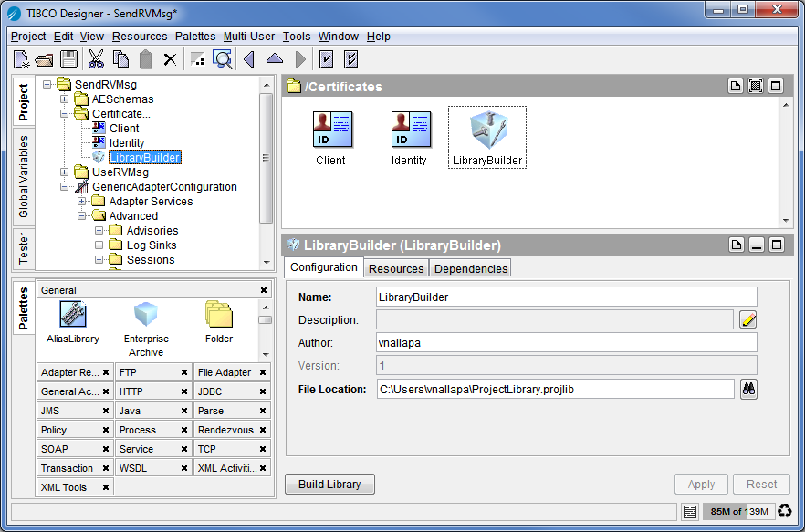Open the Palettes menu

(195, 37)
